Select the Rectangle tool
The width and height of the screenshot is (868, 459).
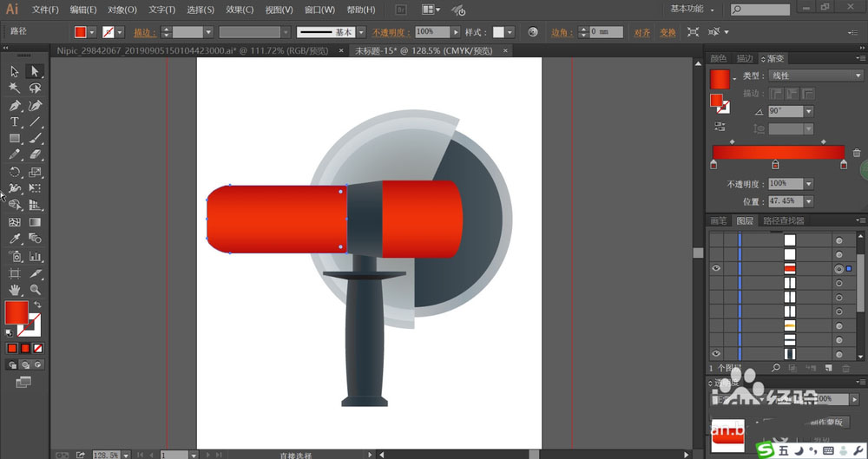(15, 139)
